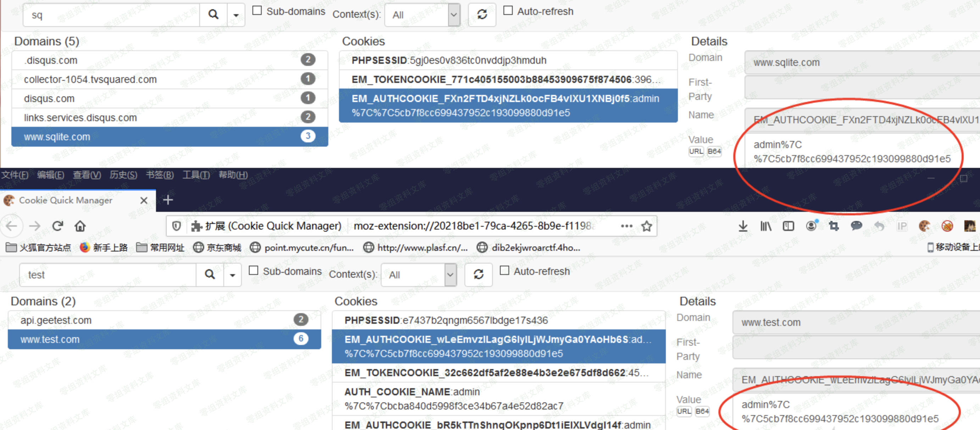
Task: Reload page with browser refresh button
Action: pos(57,226)
